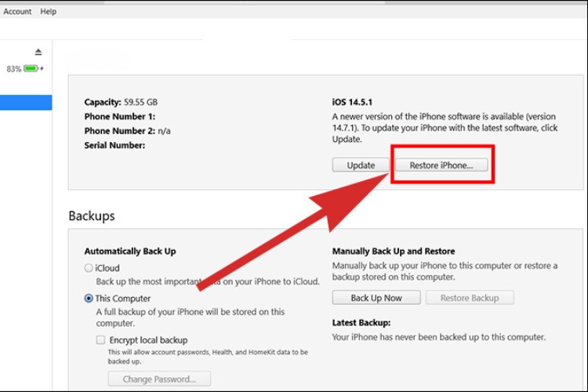Click the Restore Backup button

[x=470, y=298]
